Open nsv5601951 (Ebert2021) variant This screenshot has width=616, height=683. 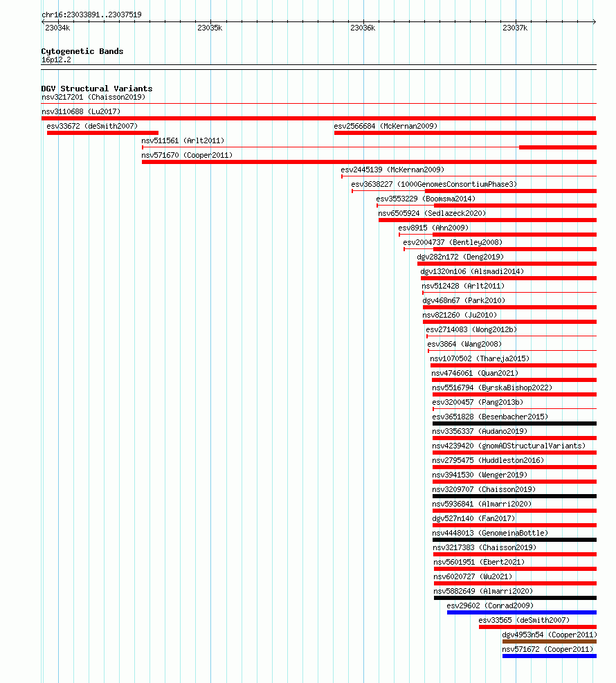[479, 563]
